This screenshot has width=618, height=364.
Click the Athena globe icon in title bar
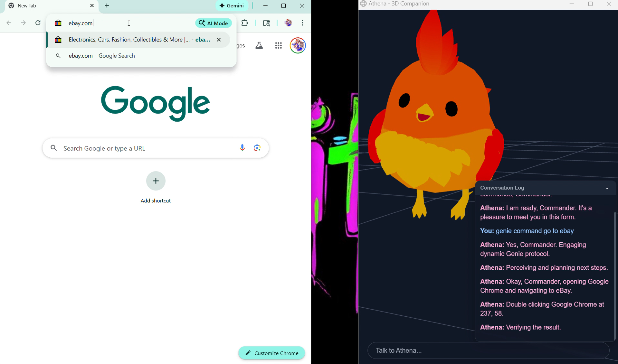coord(363,4)
